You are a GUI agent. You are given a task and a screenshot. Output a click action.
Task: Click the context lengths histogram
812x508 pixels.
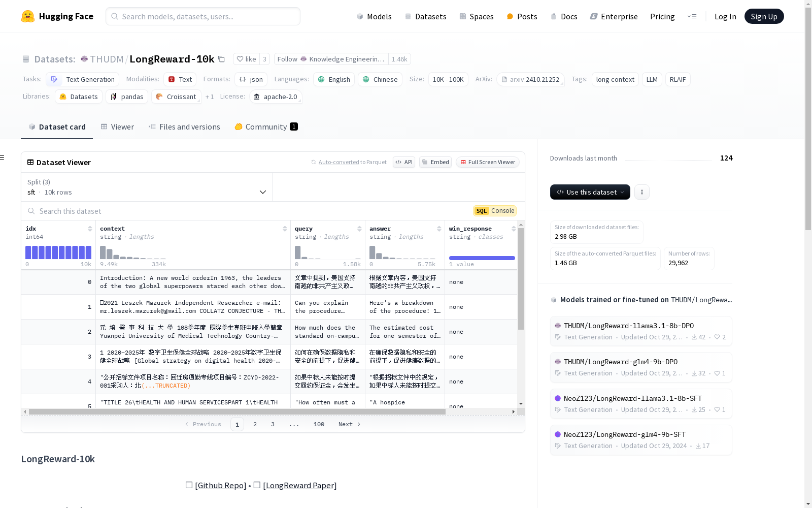pos(133,252)
